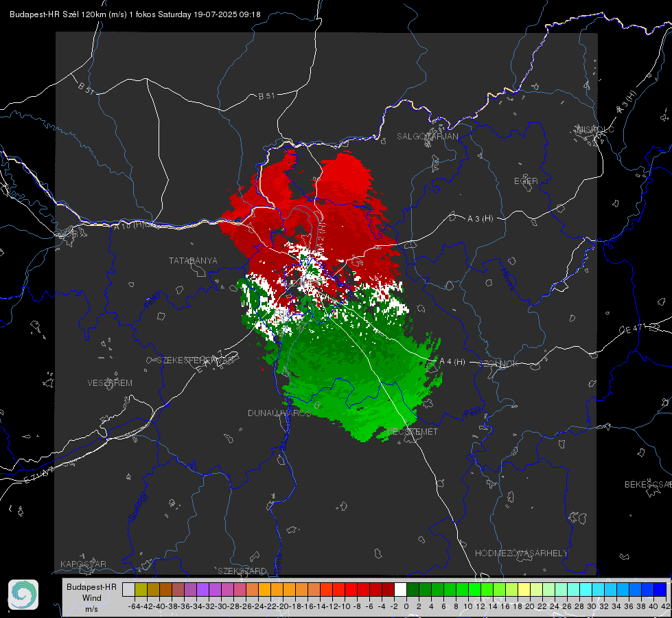672x618 pixels.
Task: Click the SALGÓTARJÁN city label
Action: coord(427,137)
